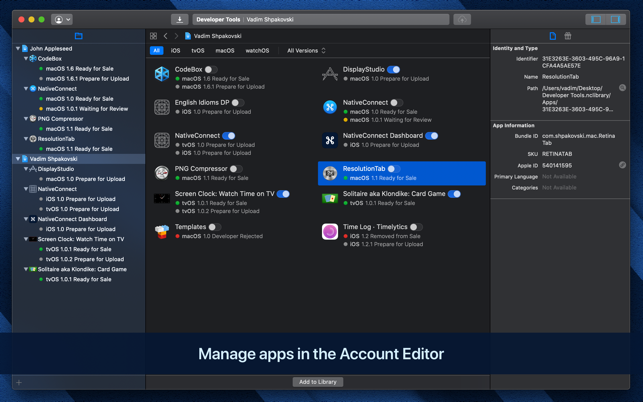643x402 pixels.
Task: Collapse Screen Clock: Watch Time on TV node
Action: pos(26,239)
